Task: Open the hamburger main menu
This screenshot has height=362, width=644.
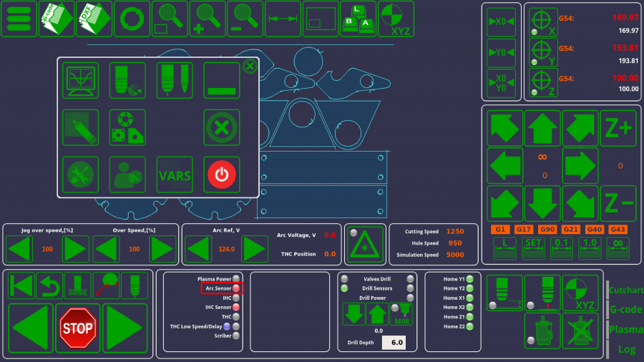Action: [19, 19]
